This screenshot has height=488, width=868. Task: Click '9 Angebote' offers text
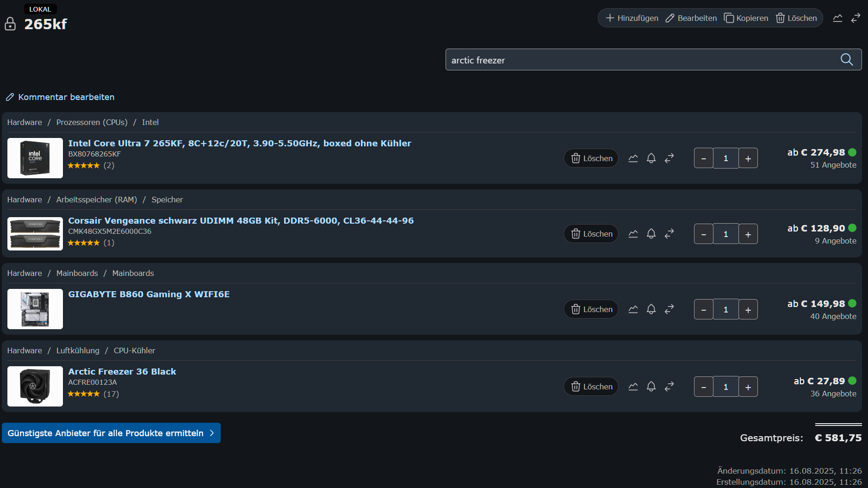[836, 241]
